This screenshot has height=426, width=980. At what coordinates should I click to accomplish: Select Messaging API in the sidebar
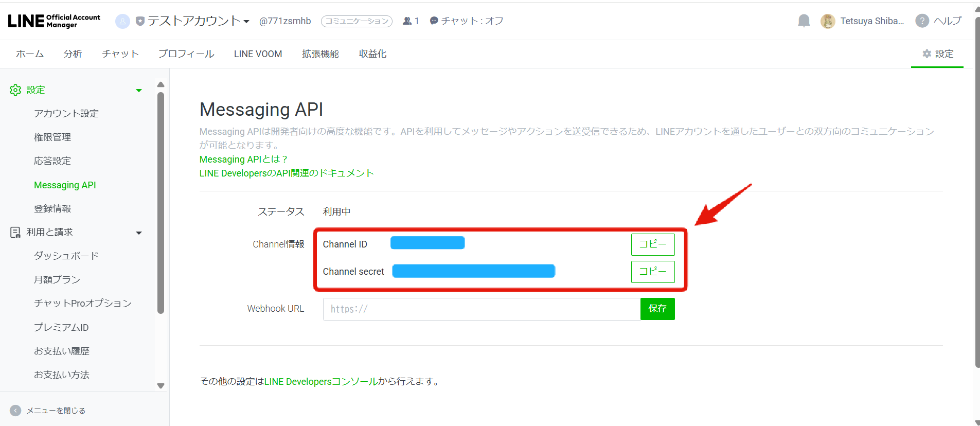65,185
